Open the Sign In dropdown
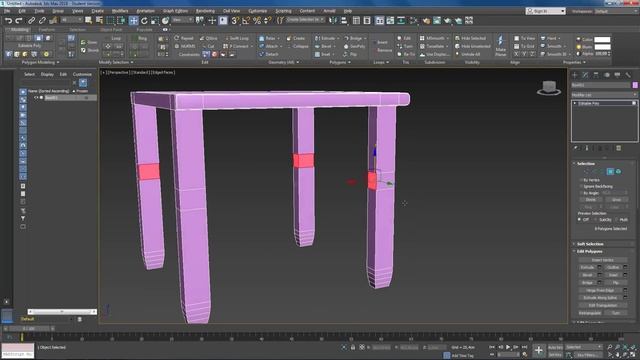Viewport: 640px width, 360px height. coord(545,11)
